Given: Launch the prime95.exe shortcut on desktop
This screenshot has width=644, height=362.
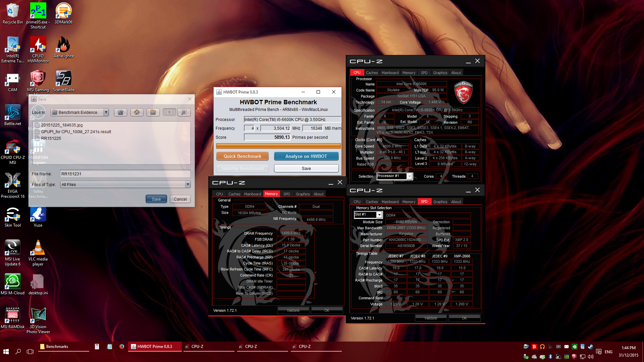Looking at the screenshot, I should click(x=38, y=15).
